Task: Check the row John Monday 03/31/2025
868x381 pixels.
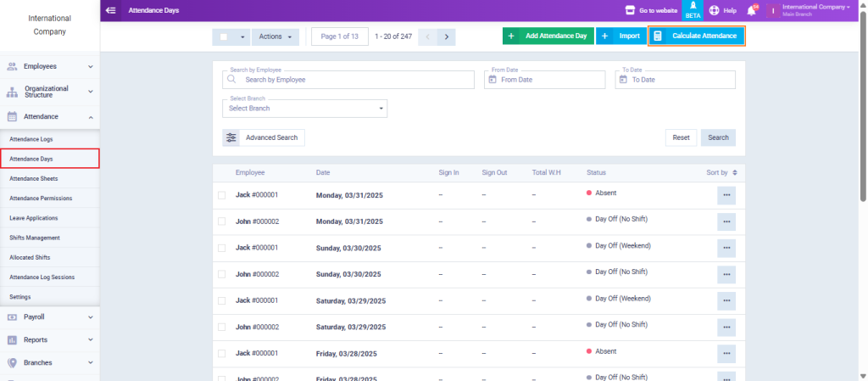Action: point(221,221)
